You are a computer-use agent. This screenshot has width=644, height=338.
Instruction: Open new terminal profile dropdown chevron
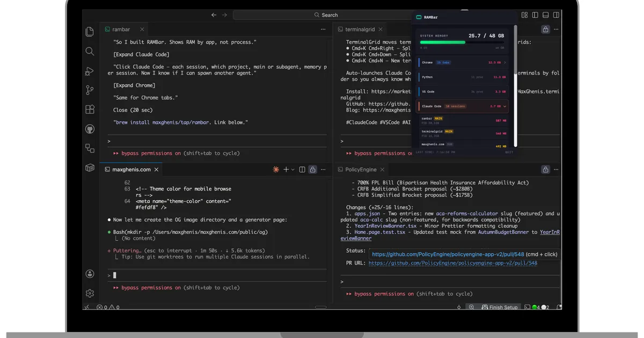click(293, 170)
